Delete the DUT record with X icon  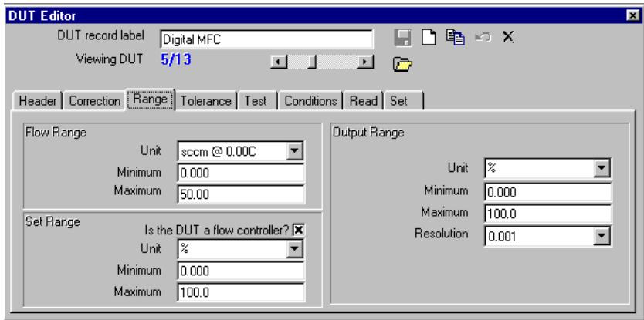508,37
